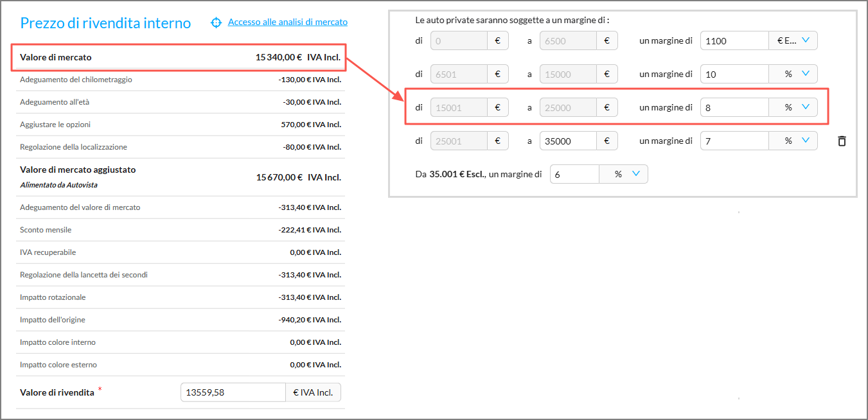Click Valore di mercato aggiustato label
The width and height of the screenshot is (868, 420).
click(78, 170)
